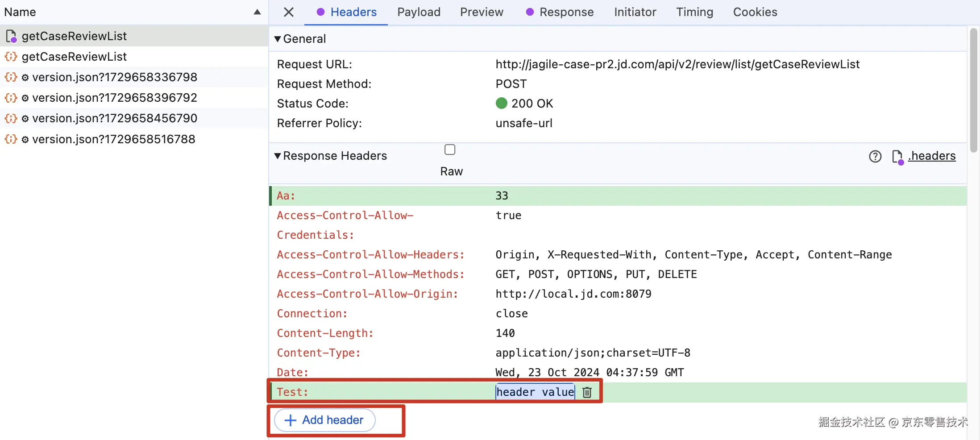
Task: Click the second getCaseReviewList JSON icon
Action: [x=11, y=57]
